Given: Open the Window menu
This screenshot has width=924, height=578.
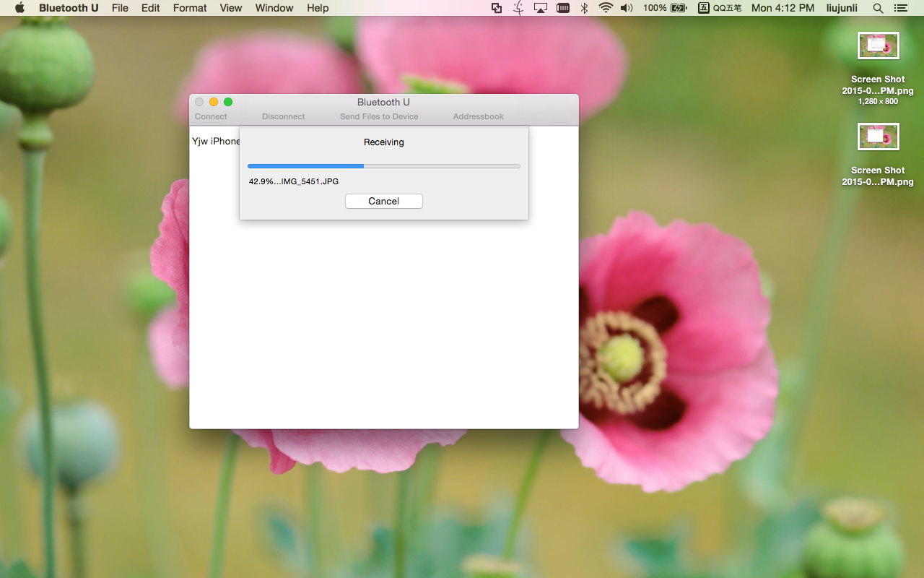Looking at the screenshot, I should [274, 8].
